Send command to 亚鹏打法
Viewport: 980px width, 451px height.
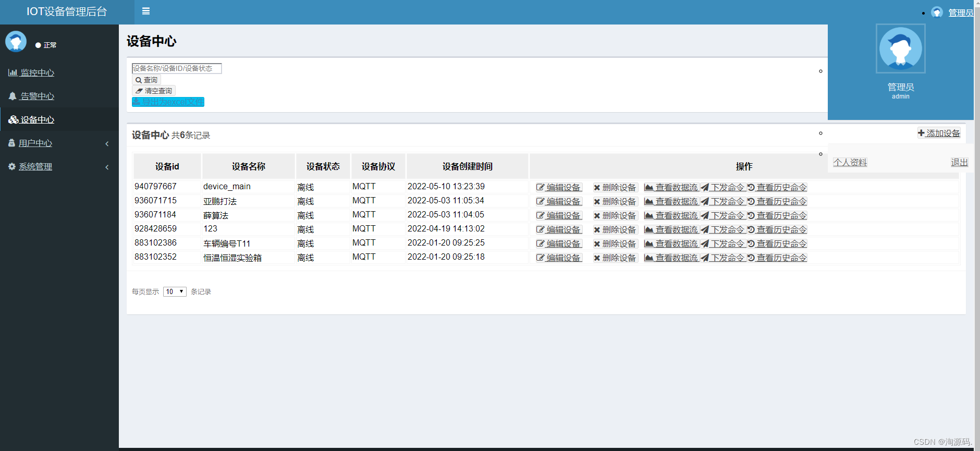(x=723, y=201)
